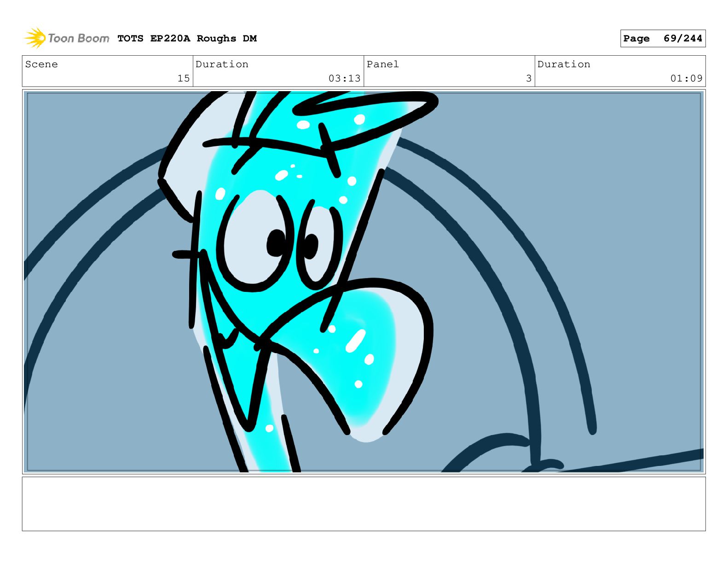728x564 pixels.
Task: Click the 'Panel' header label
Action: tap(382, 64)
